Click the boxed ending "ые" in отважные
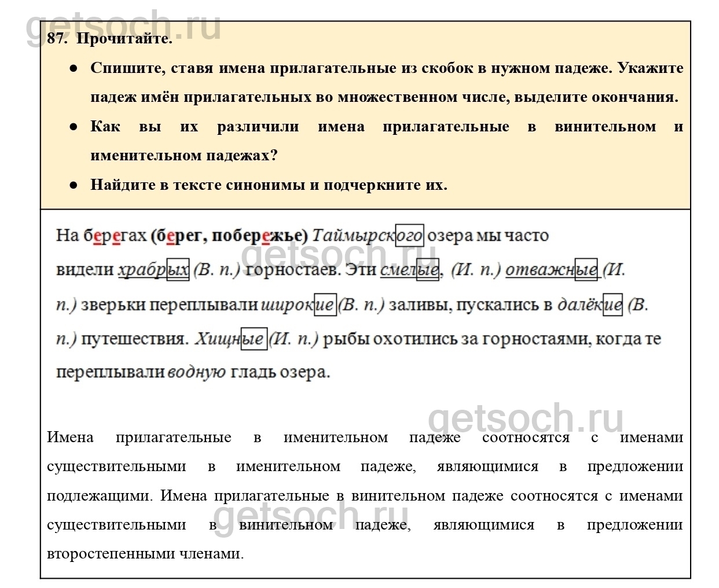Viewport: 719px width, 588px height. point(586,270)
